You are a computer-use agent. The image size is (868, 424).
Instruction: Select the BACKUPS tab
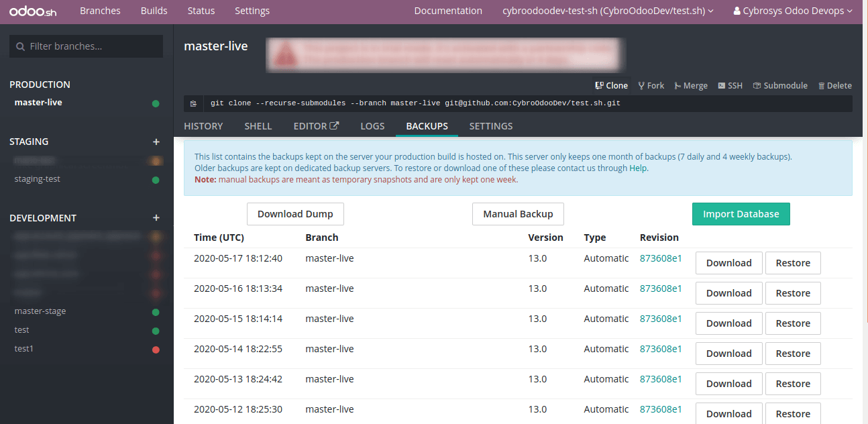[427, 126]
